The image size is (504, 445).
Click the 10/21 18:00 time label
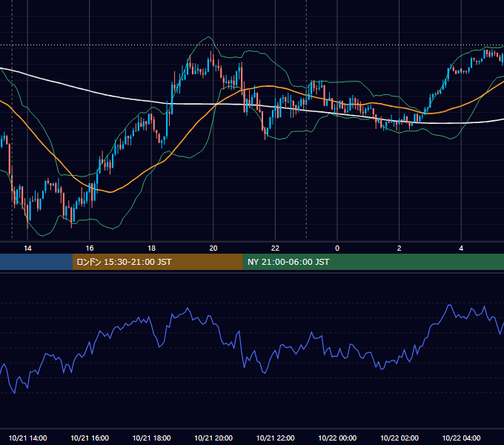click(151, 438)
